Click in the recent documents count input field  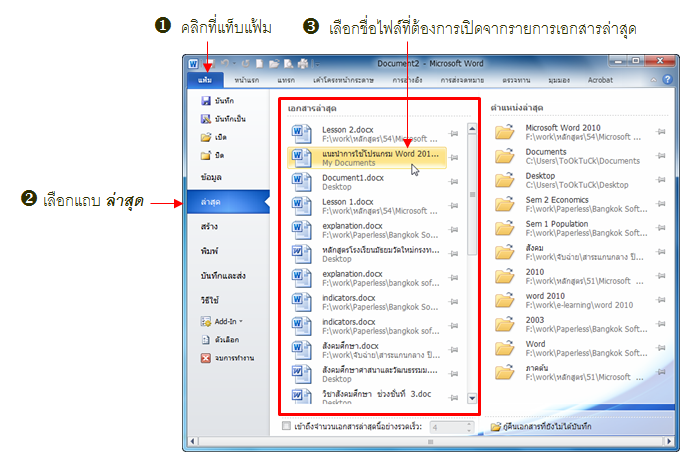[448, 427]
